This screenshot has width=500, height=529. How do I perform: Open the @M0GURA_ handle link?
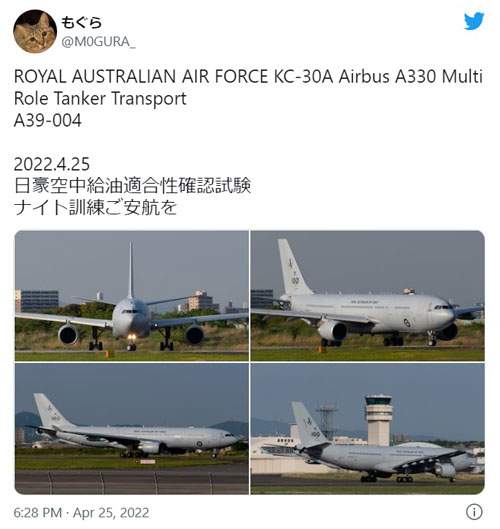(98, 42)
